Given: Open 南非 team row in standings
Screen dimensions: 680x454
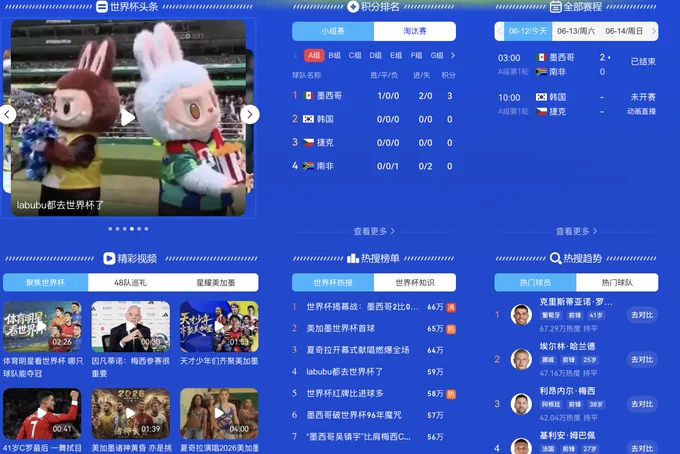Looking at the screenshot, I should coord(373,166).
